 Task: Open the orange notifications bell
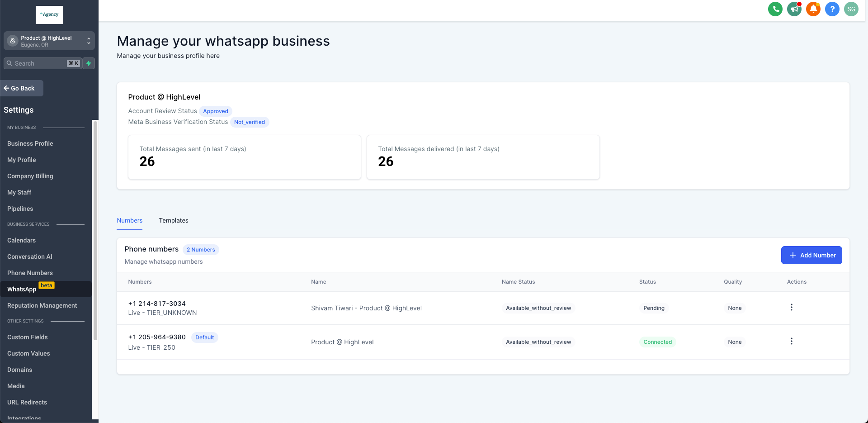[813, 9]
